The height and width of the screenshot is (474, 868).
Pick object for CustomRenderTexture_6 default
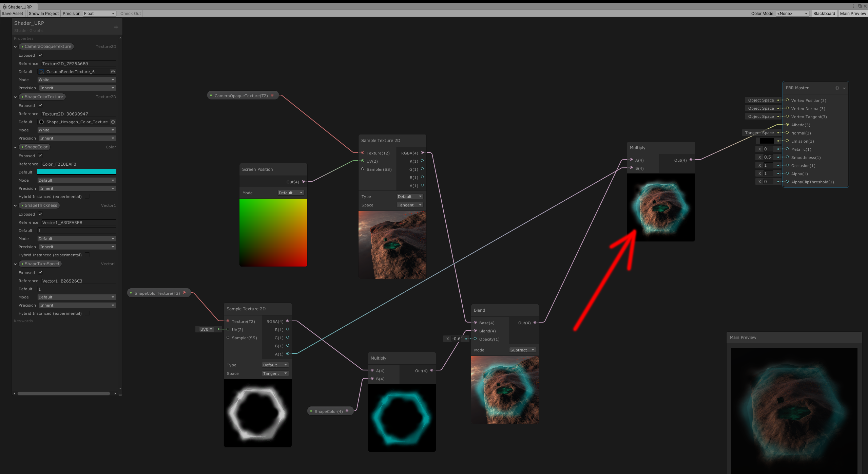point(113,72)
